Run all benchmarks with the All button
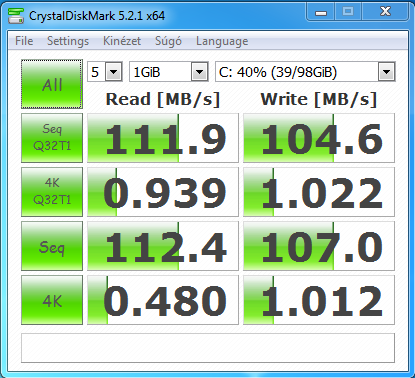 tap(52, 84)
